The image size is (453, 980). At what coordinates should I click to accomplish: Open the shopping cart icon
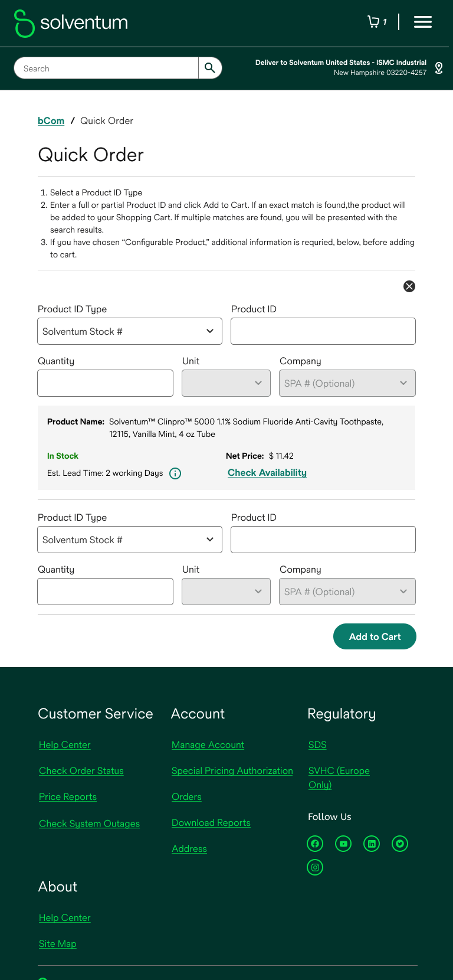click(x=373, y=22)
